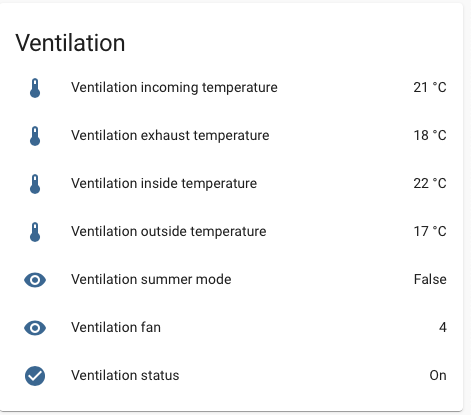Screen dimensions: 471x415
Task: Click the inside temperature thermometer icon
Action: [35, 184]
